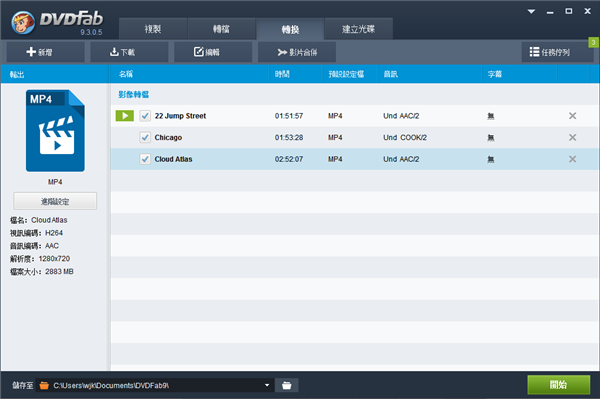Select the 轉換 tab
600x399 pixels.
pyautogui.click(x=290, y=29)
